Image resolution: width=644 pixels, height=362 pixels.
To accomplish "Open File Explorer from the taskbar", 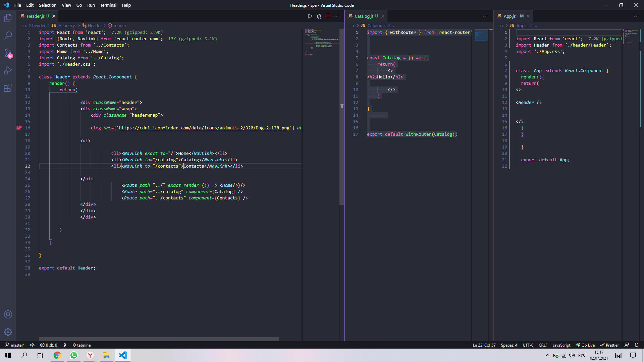I will (106, 355).
